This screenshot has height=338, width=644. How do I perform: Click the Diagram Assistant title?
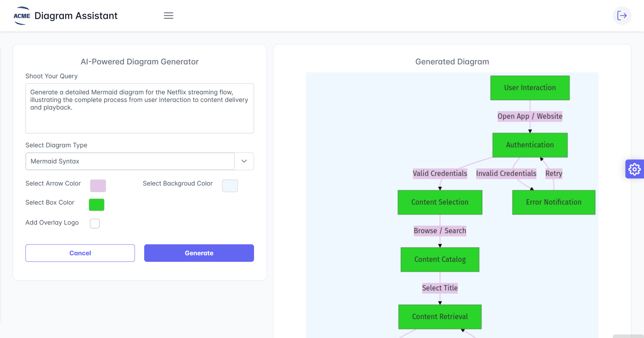[76, 16]
